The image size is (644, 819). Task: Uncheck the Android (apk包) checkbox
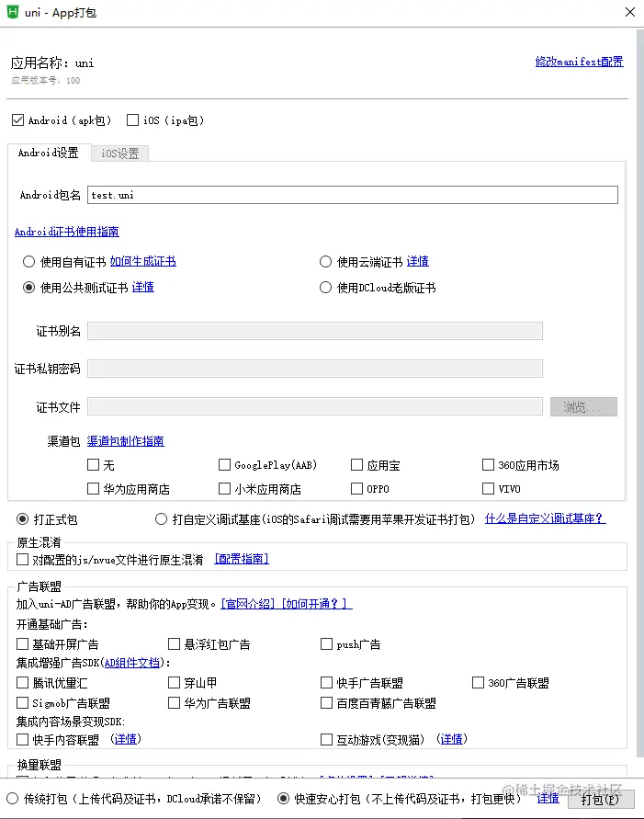tap(17, 120)
